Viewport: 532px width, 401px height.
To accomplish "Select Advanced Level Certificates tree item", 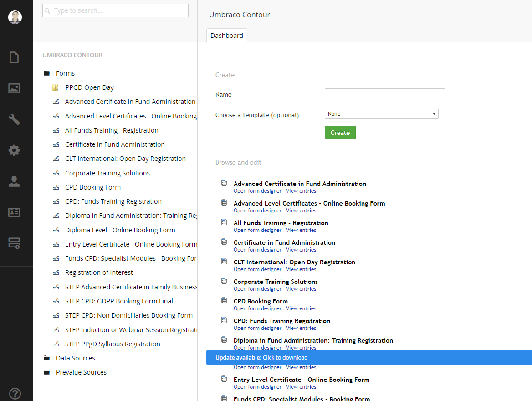I will coord(131,116).
